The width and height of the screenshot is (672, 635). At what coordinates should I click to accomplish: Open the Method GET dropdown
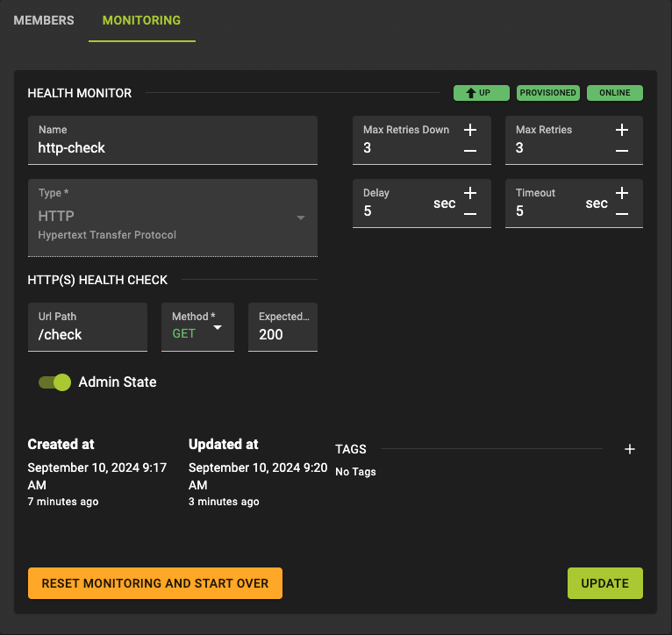(x=197, y=327)
